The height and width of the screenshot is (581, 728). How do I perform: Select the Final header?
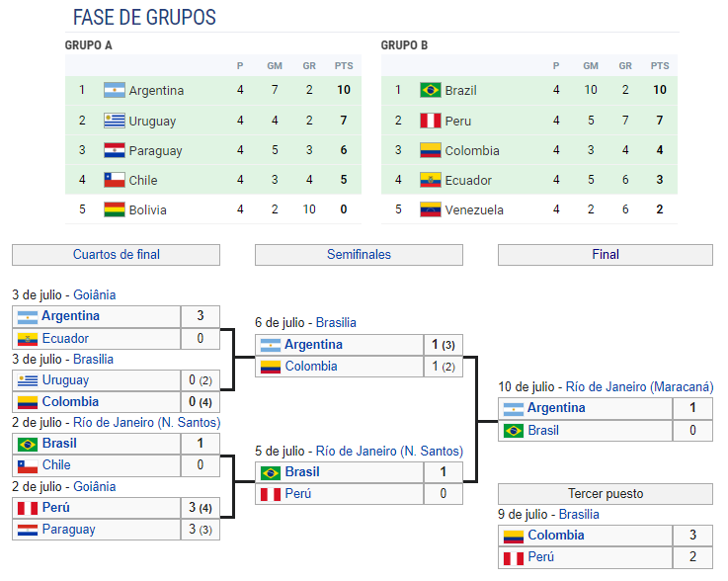click(x=606, y=255)
